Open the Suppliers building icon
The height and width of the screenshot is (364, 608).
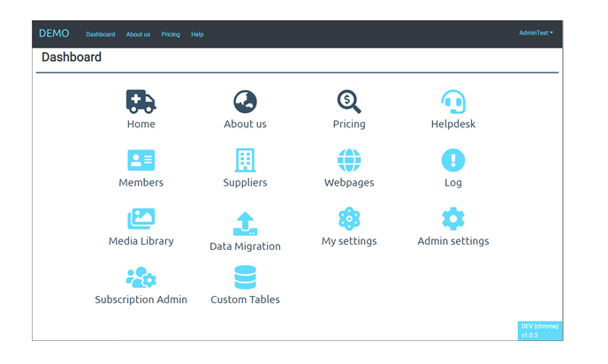coord(245,160)
